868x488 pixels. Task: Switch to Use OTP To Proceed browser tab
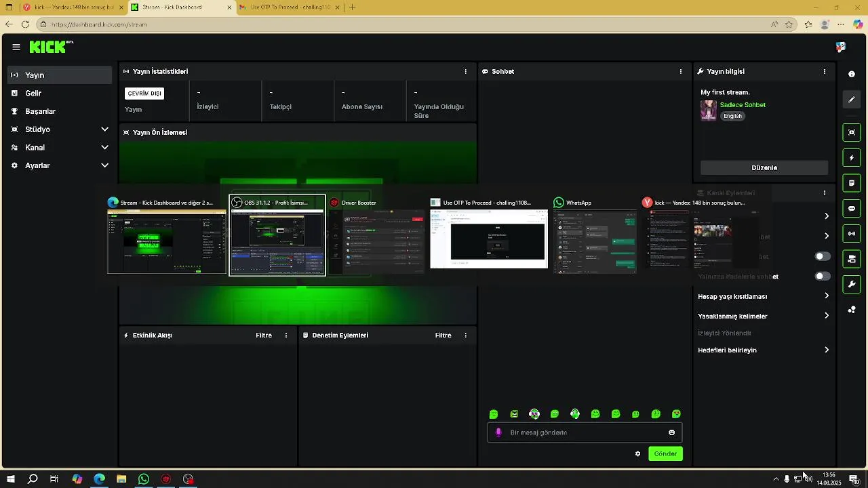pyautogui.click(x=289, y=7)
